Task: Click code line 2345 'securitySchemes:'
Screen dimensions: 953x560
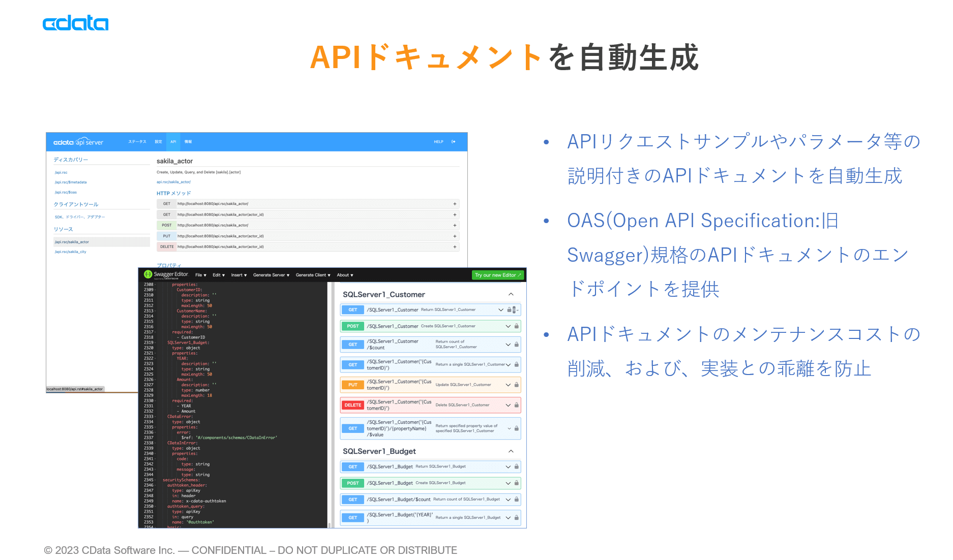Action: click(181, 480)
